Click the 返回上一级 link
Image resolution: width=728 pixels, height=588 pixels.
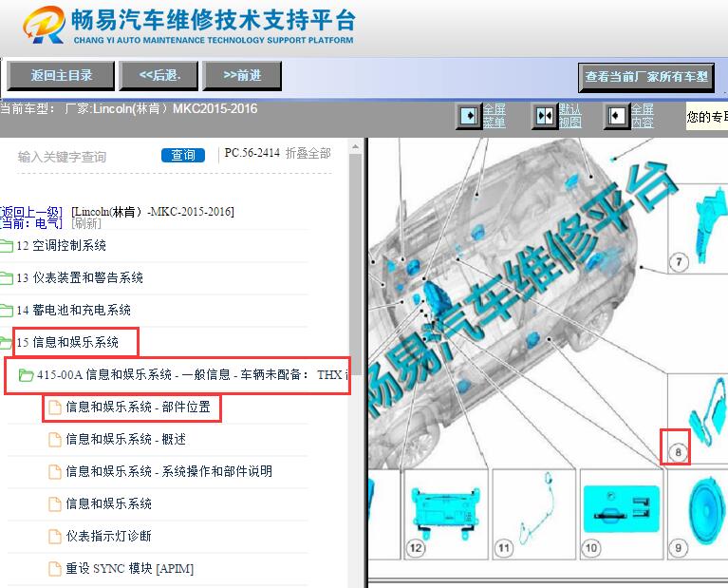coord(30,213)
